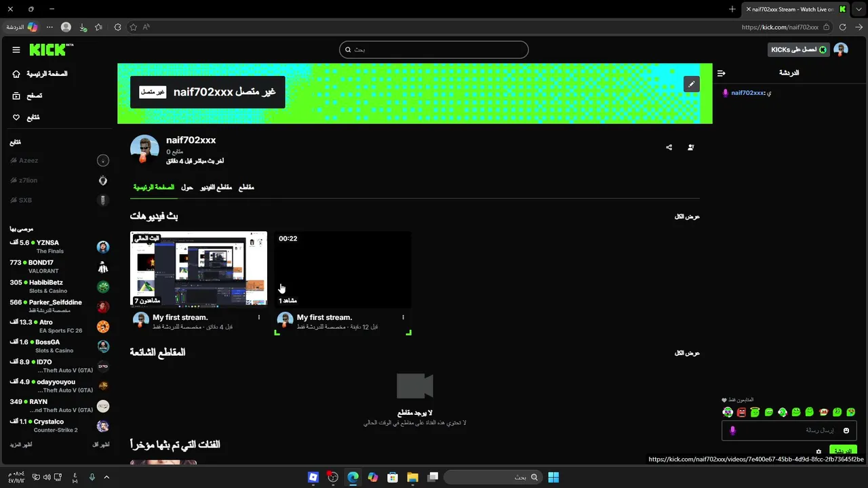Image resolution: width=868 pixels, height=488 pixels.
Task: Open the تتابع following page
Action: click(26, 117)
